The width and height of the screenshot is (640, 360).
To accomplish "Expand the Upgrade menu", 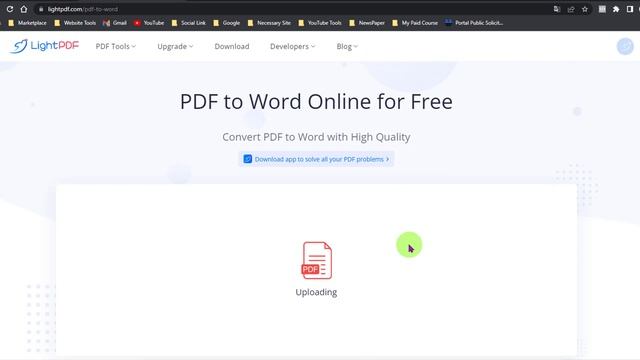I will (x=175, y=47).
